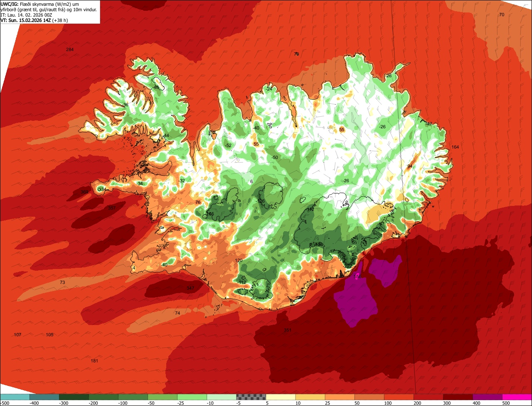Click the darkest green -300 to -200 swatch
This screenshot has width=532, height=406.
tap(74, 397)
